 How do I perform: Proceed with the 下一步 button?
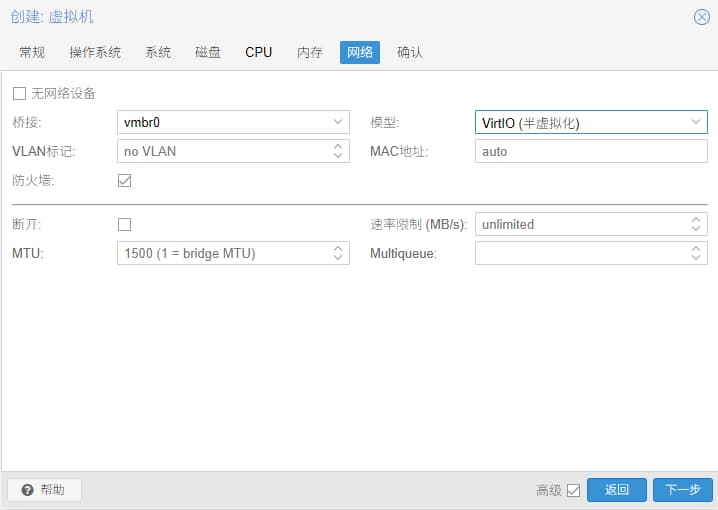pyautogui.click(x=683, y=490)
